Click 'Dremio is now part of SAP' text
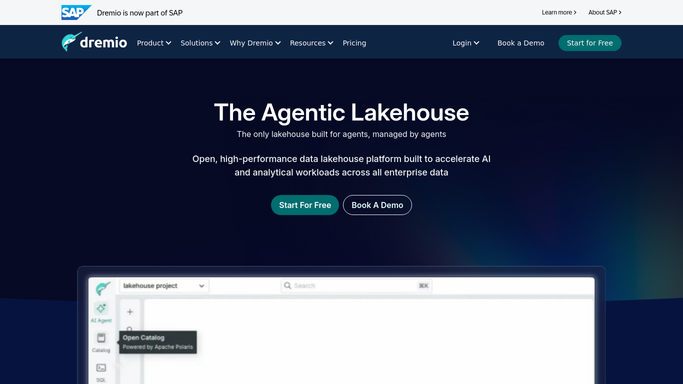 tap(139, 13)
